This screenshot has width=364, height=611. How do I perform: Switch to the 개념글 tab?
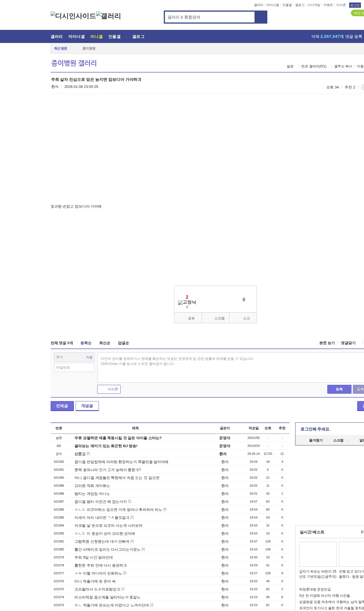(x=87, y=406)
